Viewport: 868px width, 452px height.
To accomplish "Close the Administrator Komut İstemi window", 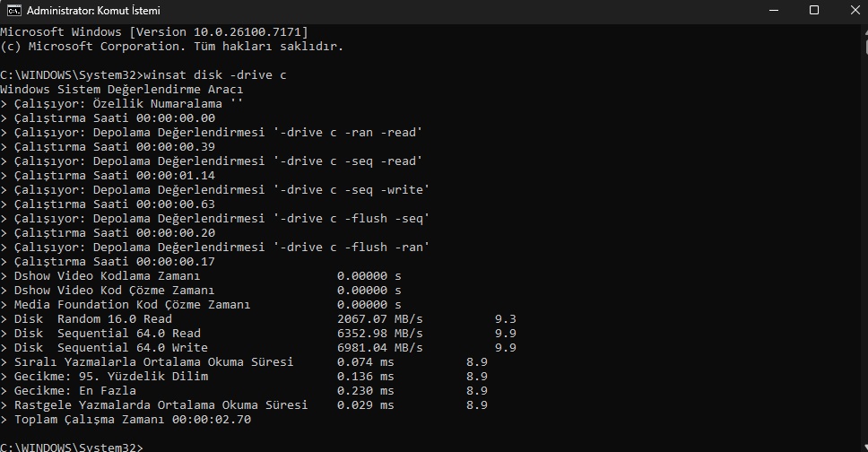I will coord(855,11).
